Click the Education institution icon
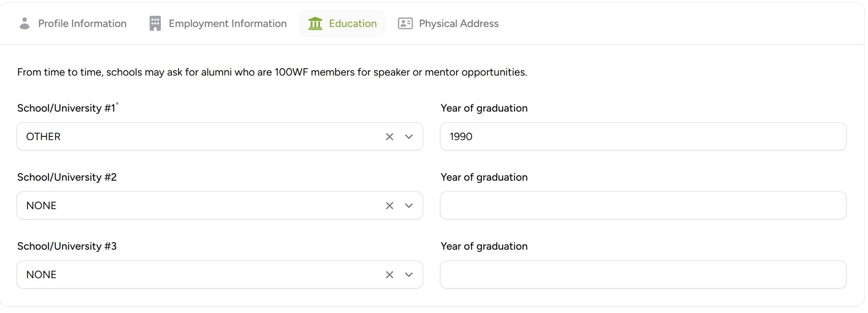The width and height of the screenshot is (868, 313). pyautogui.click(x=315, y=23)
